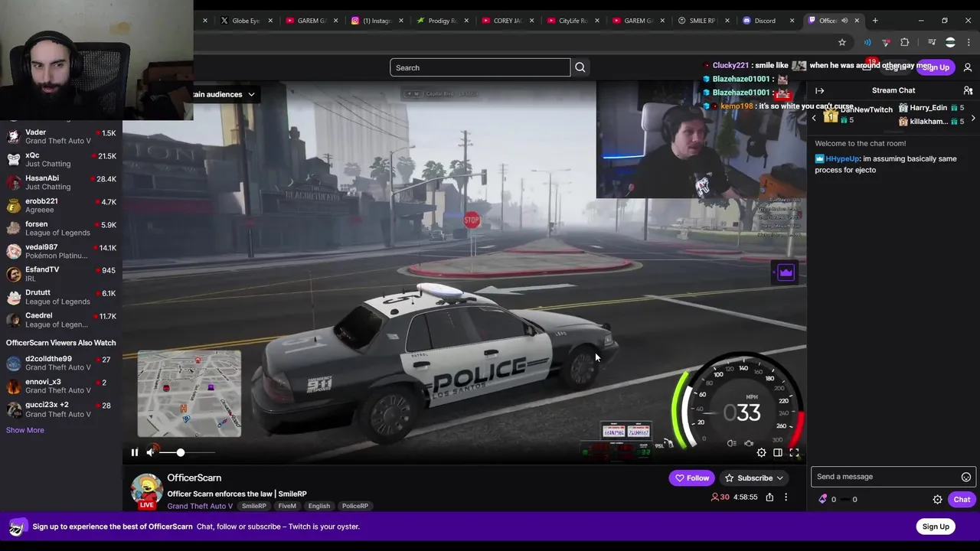This screenshot has width=980, height=551.
Task: Open forsen's channel in sidebar
Action: [x=61, y=228]
